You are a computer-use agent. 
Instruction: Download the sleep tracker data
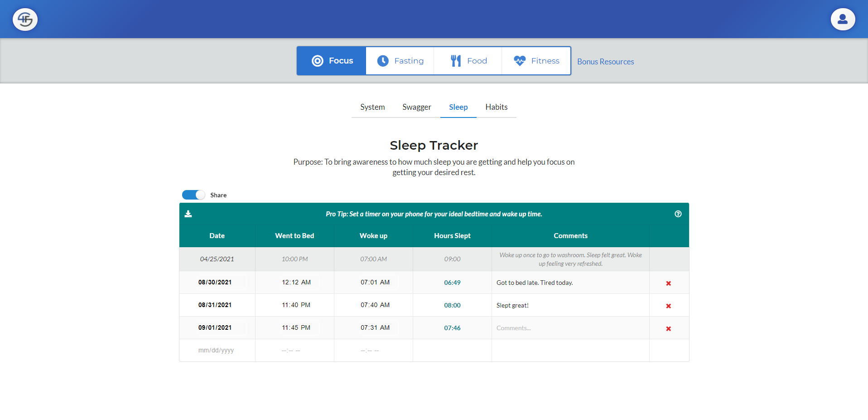click(x=188, y=214)
